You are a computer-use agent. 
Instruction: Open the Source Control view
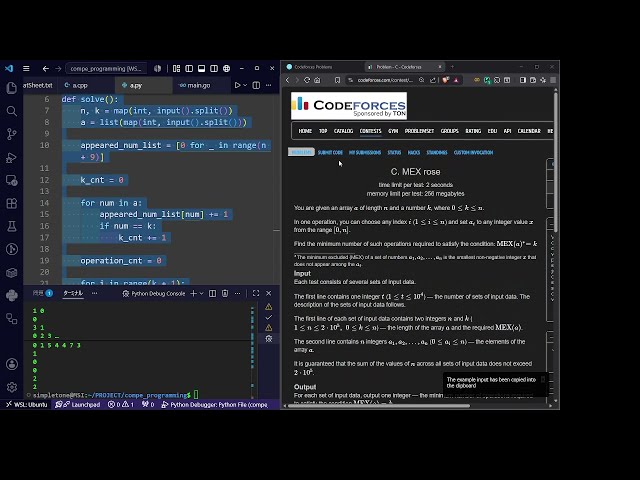(11, 134)
